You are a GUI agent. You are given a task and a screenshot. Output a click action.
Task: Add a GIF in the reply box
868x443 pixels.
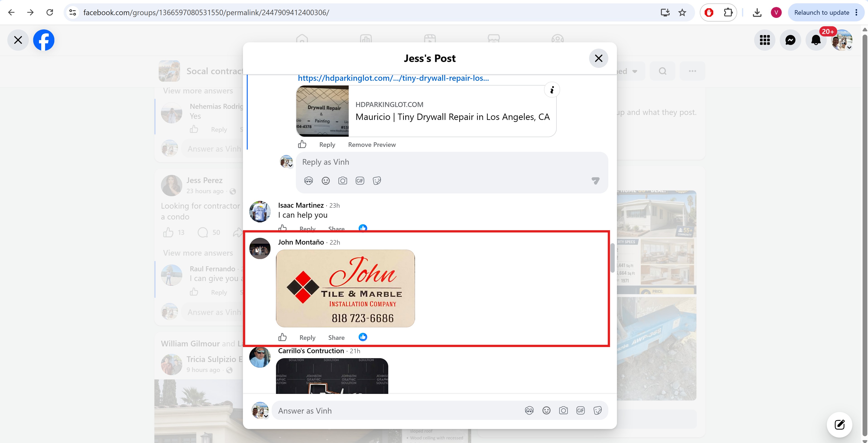360,181
